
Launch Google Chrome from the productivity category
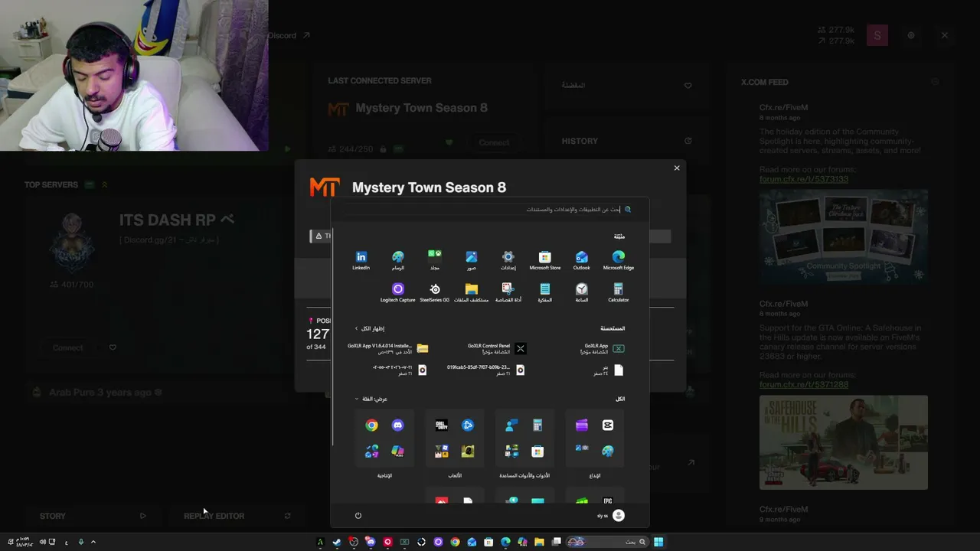[x=371, y=425]
